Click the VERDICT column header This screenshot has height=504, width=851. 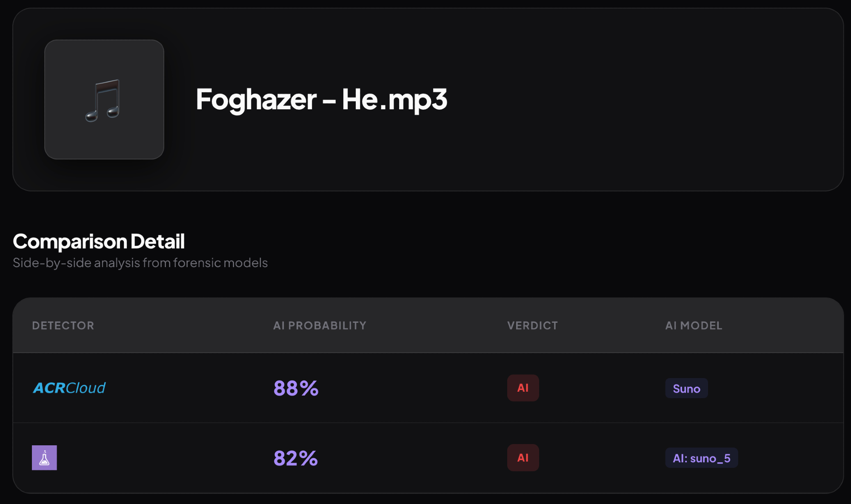click(532, 325)
